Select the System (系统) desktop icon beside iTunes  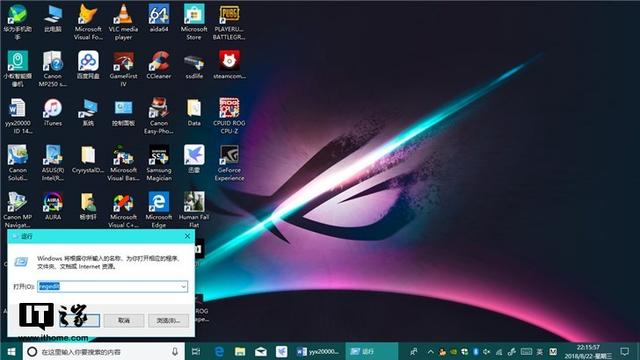[88, 112]
